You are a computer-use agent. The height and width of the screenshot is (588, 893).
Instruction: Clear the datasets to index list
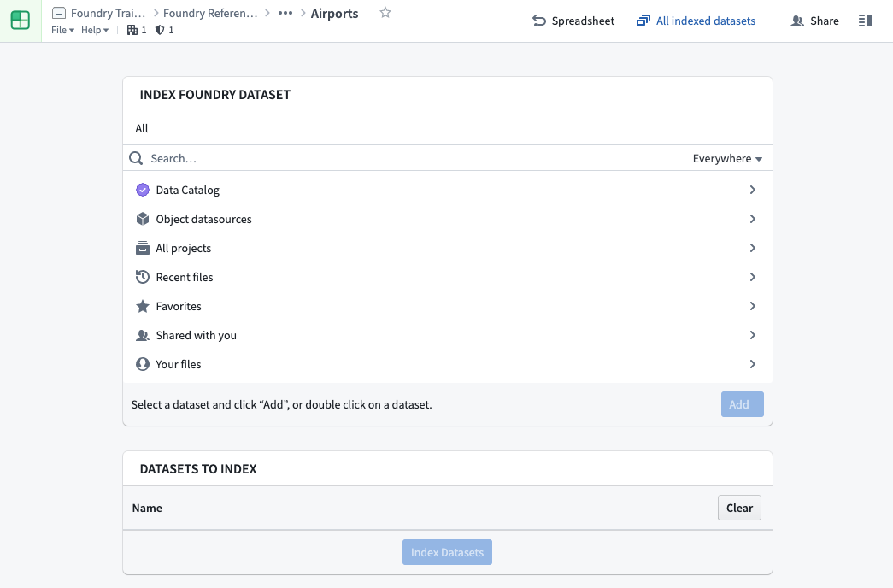(x=739, y=508)
